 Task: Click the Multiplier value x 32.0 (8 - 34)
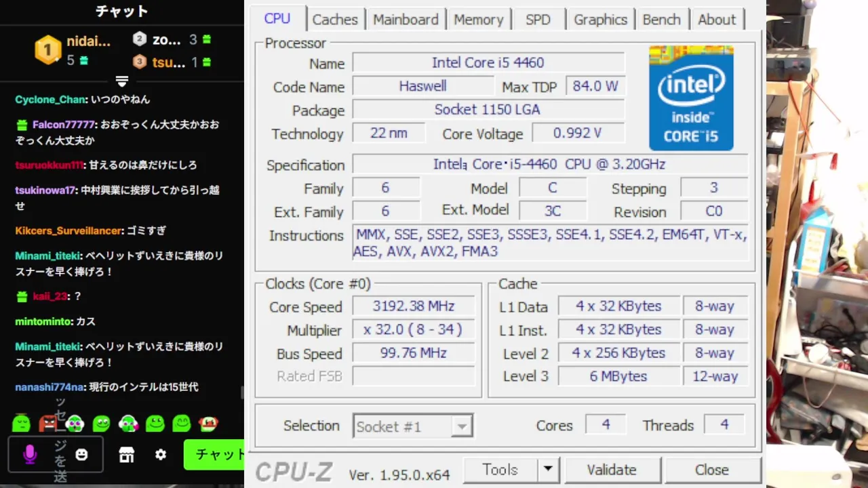point(414,329)
